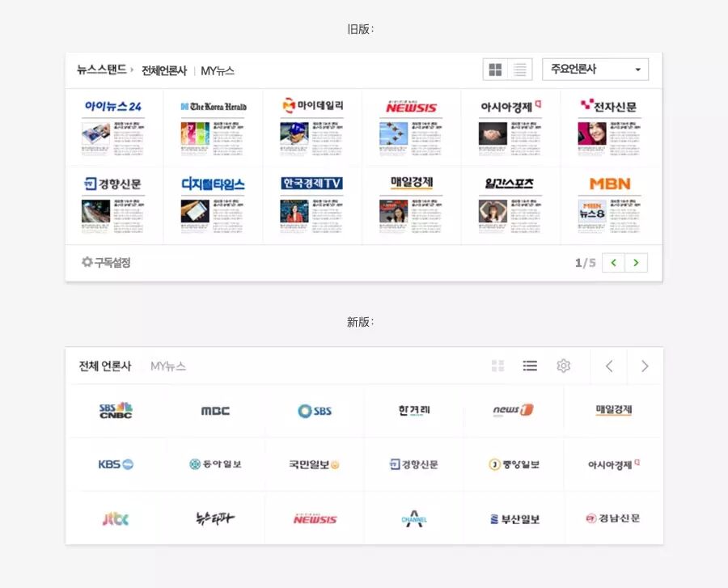Open The Korea Herald publisher card

coord(213,127)
